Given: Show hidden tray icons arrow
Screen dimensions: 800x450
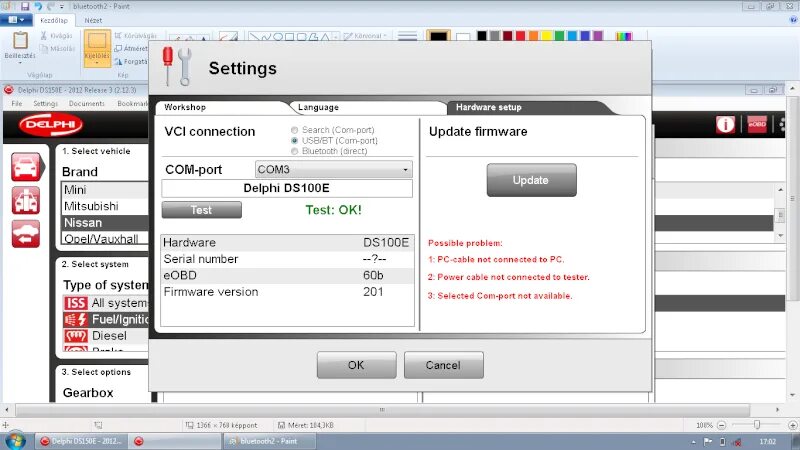Looking at the screenshot, I should 693,442.
